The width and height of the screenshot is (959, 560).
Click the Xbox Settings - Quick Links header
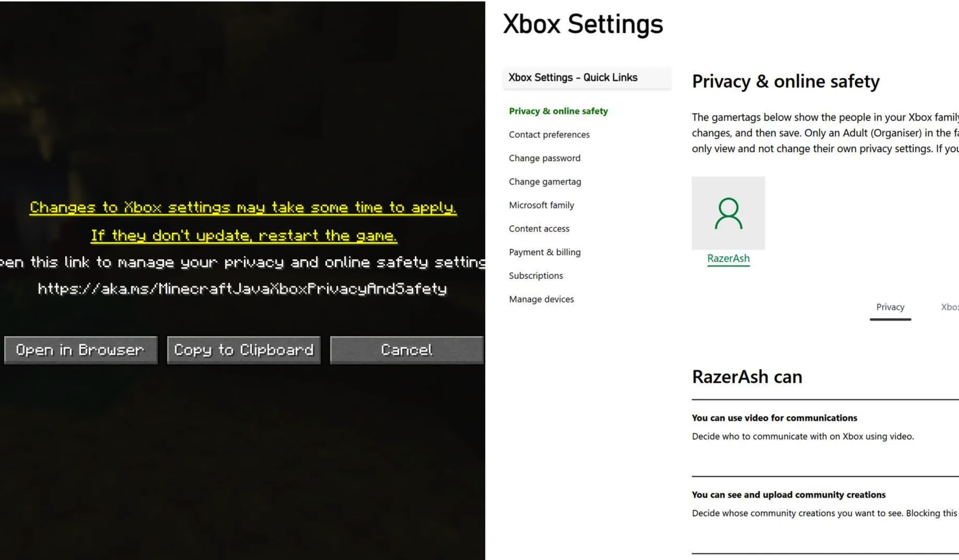(587, 78)
